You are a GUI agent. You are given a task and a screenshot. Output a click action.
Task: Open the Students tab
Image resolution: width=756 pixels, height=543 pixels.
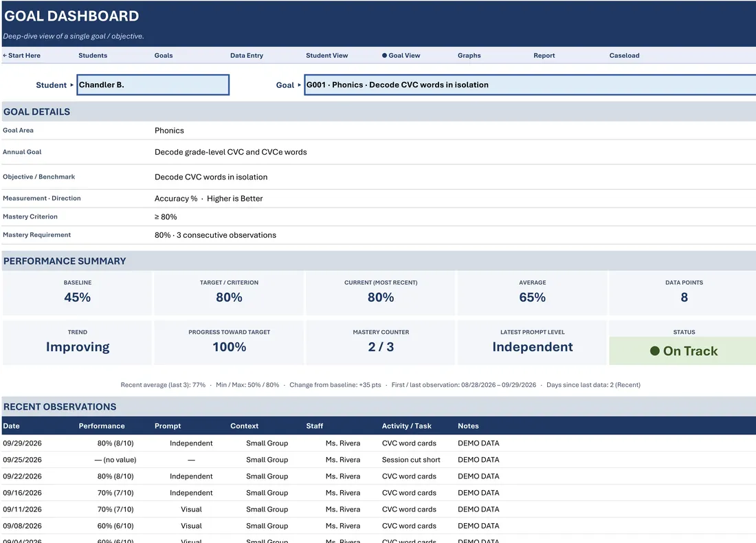coord(93,56)
